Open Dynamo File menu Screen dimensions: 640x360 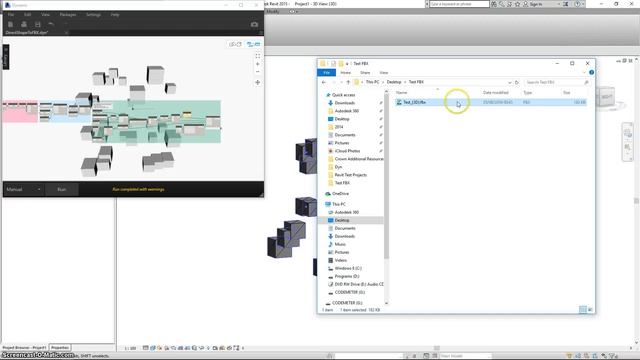tap(11, 15)
